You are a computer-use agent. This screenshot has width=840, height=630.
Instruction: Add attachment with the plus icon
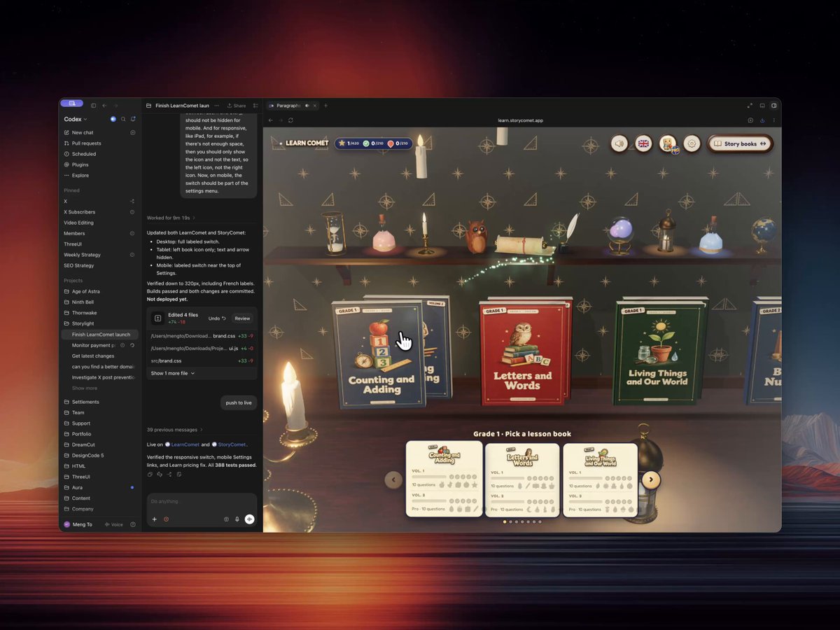click(155, 519)
